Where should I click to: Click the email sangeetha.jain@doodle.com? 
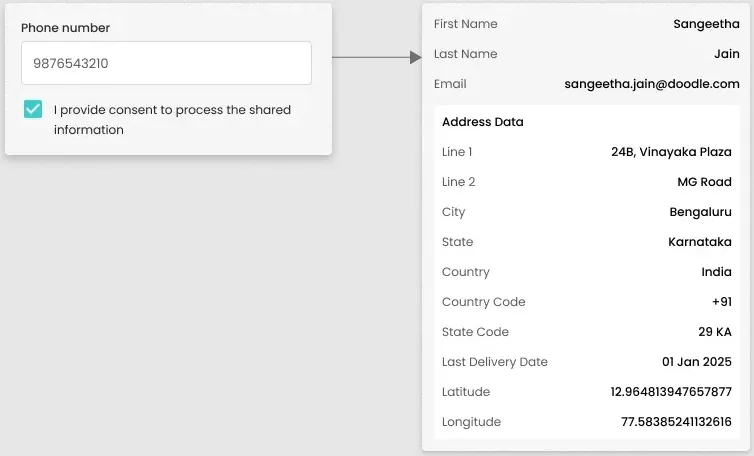(652, 84)
